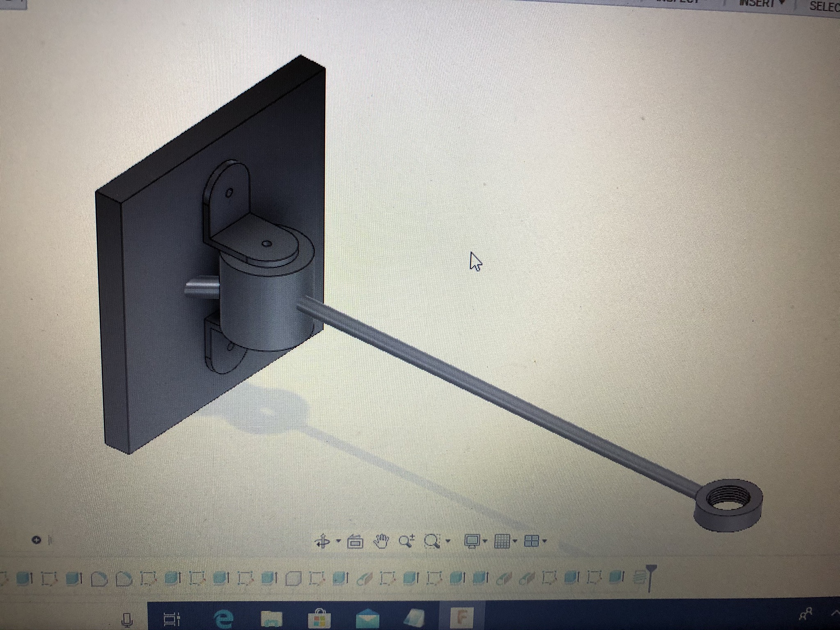Open the INSERT menu
Viewport: 840px width, 630px height.
pyautogui.click(x=757, y=3)
